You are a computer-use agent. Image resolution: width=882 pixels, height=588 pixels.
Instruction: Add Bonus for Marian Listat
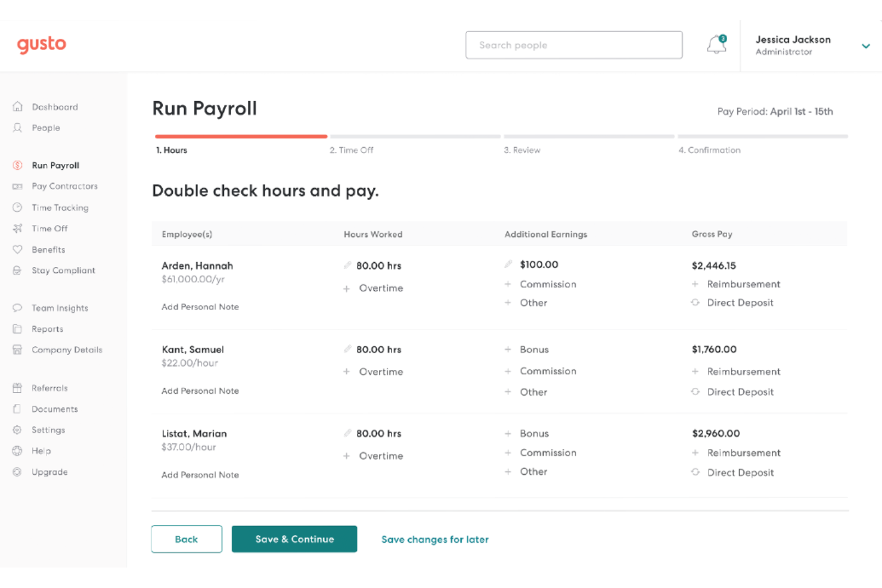(x=527, y=434)
